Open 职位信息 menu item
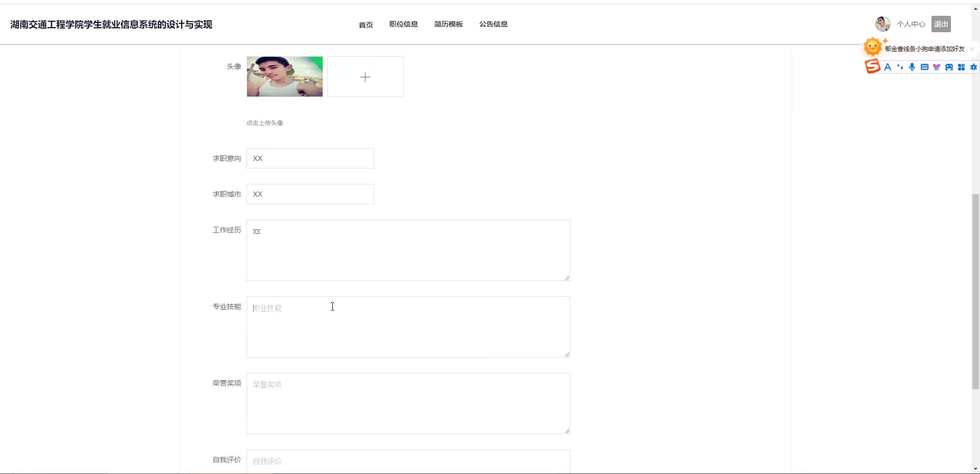The image size is (980, 474). point(404,24)
